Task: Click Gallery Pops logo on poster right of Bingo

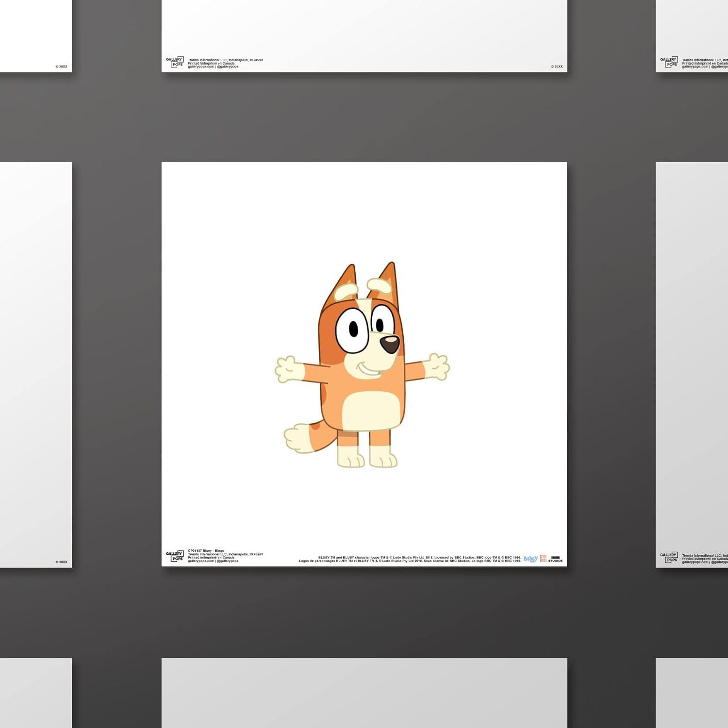Action: pos(669,557)
